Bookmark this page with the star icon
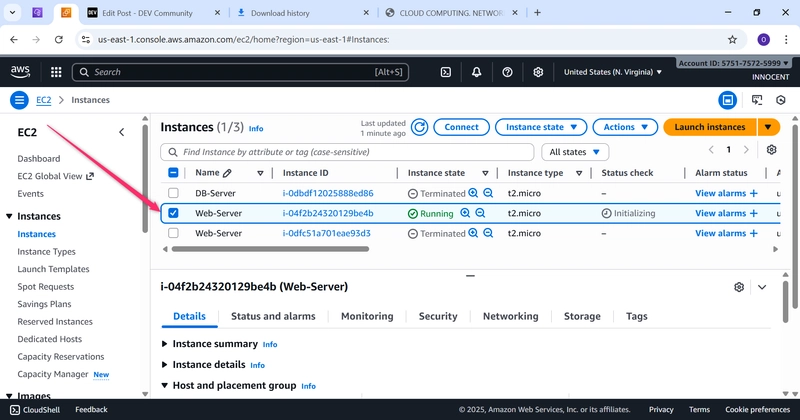 tap(732, 39)
